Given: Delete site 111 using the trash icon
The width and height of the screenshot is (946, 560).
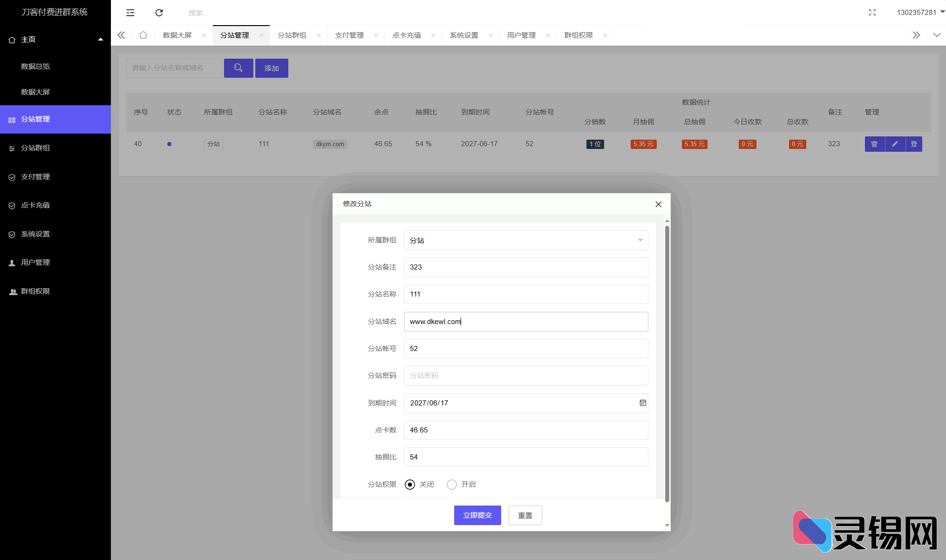Looking at the screenshot, I should pos(874,144).
